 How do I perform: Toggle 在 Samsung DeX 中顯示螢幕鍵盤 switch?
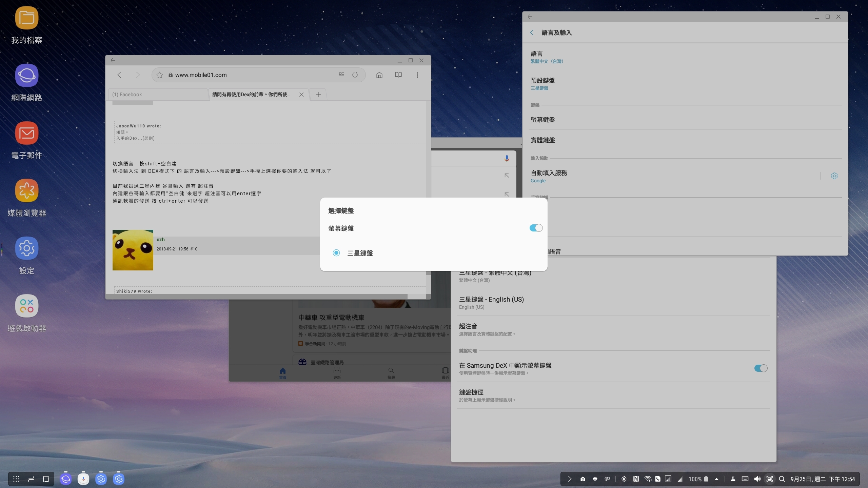(x=761, y=368)
